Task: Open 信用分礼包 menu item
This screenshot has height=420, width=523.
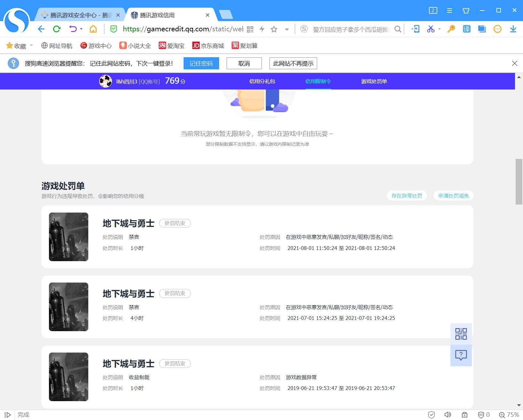Action: tap(262, 81)
